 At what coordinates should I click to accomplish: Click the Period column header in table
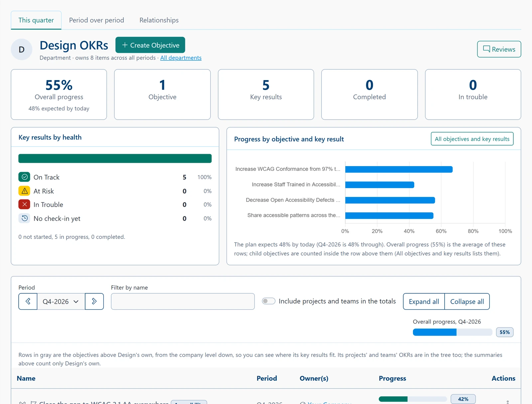tap(267, 378)
